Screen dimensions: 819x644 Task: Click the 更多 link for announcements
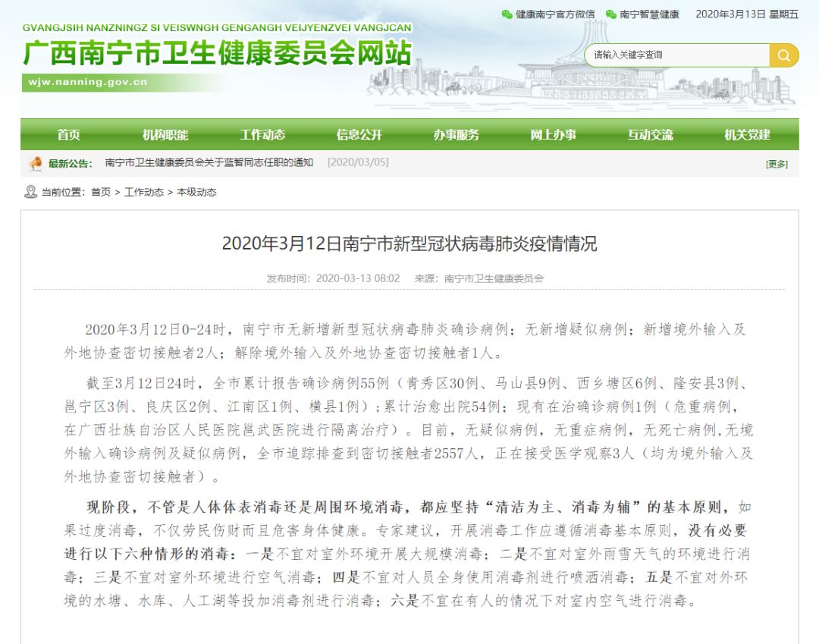coord(777,164)
